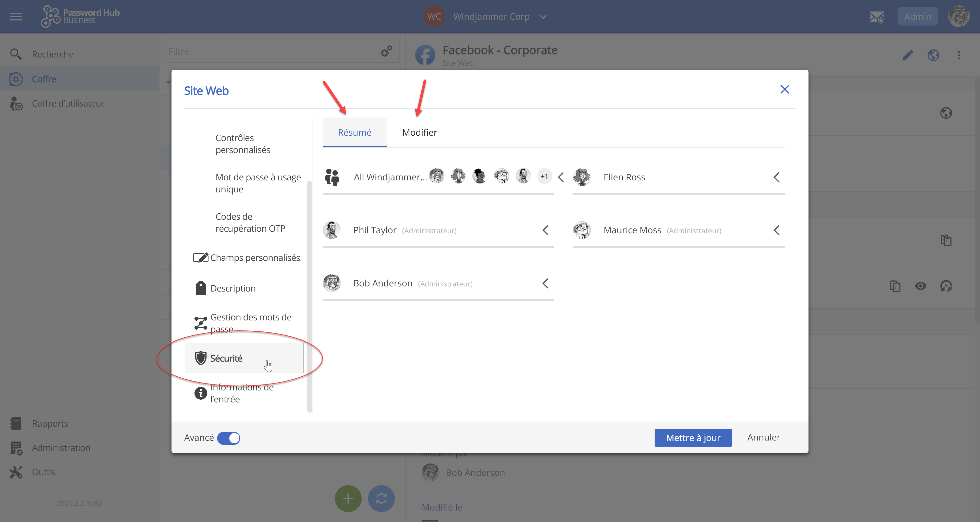Click the eye icon to reveal password
The height and width of the screenshot is (522, 980).
click(x=920, y=286)
